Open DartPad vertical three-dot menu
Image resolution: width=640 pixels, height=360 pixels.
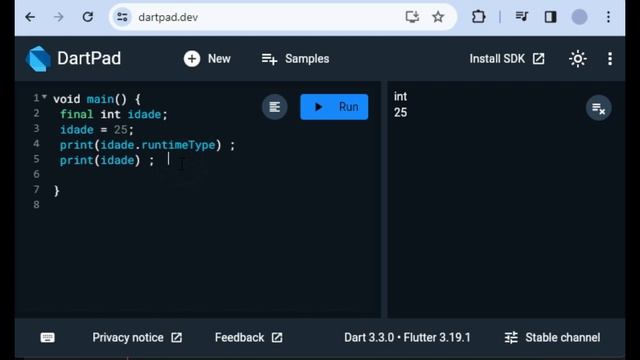(610, 59)
